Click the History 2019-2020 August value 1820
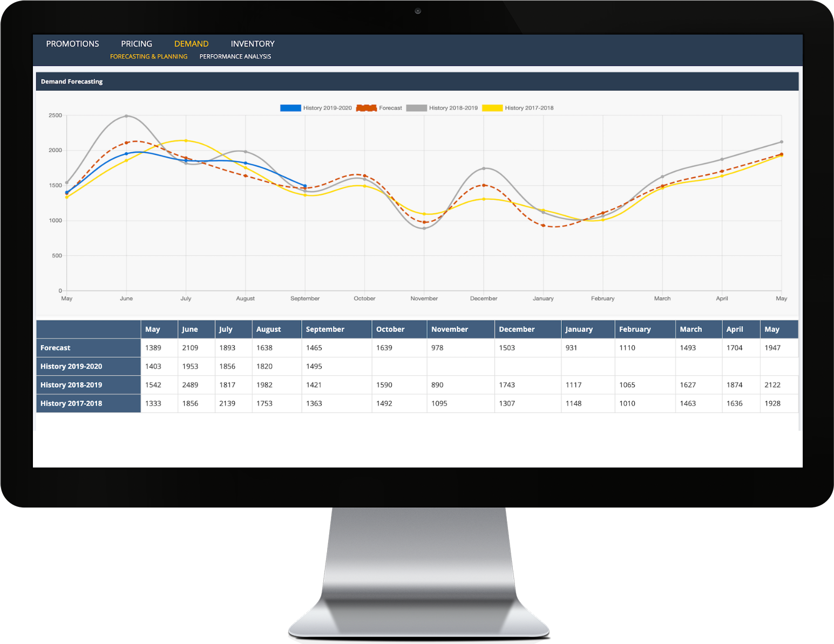Screen dimensions: 834x644 pyautogui.click(x=265, y=366)
